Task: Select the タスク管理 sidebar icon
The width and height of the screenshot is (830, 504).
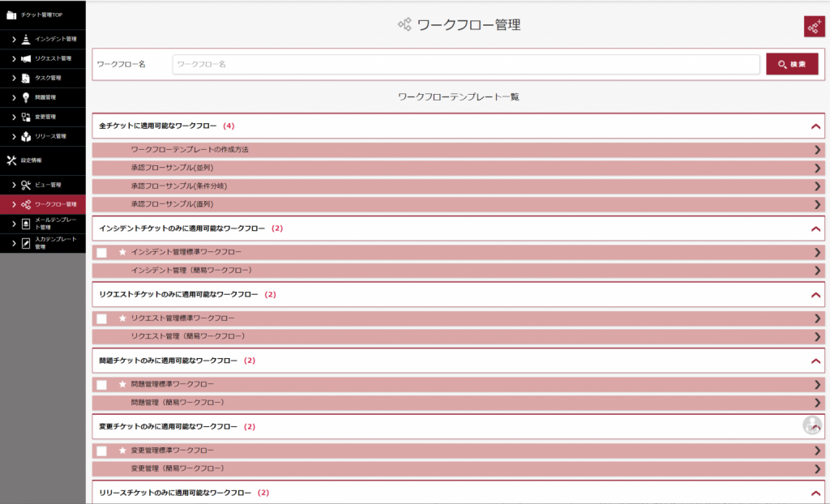Action: tap(24, 78)
